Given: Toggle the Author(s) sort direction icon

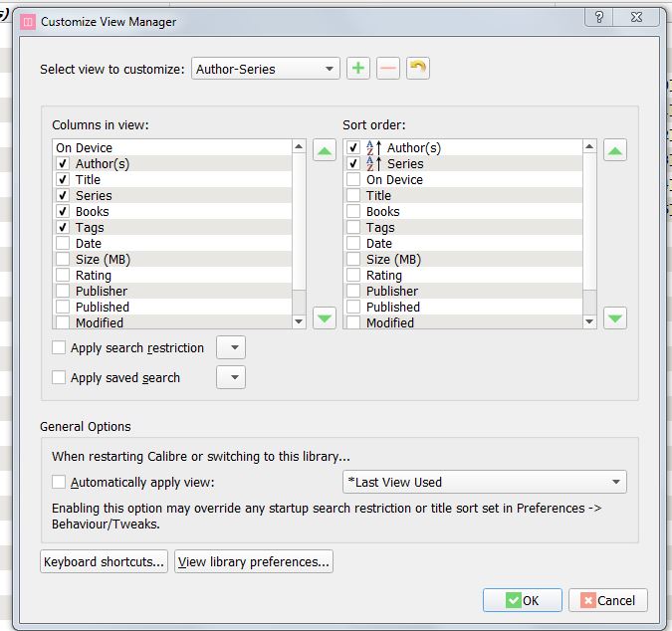Looking at the screenshot, I should click(374, 148).
